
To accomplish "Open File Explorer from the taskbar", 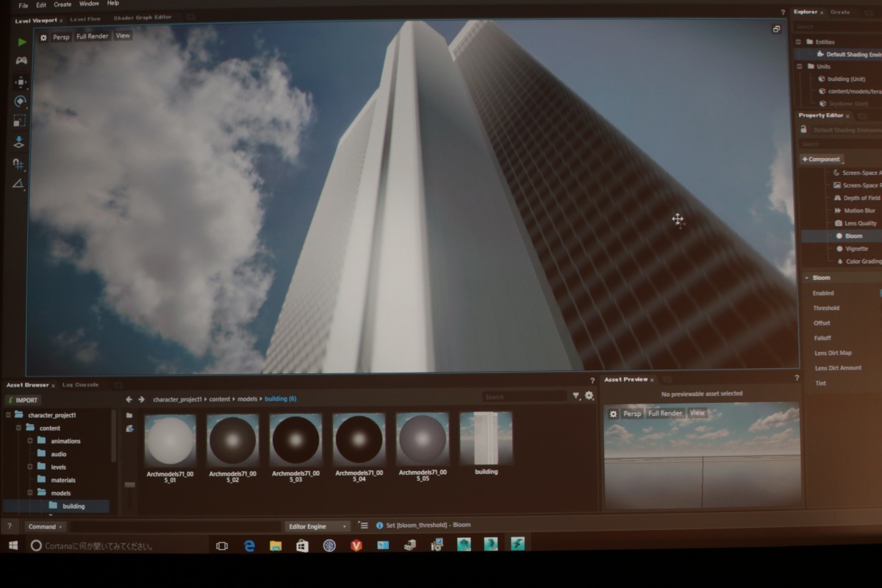I will click(x=276, y=545).
